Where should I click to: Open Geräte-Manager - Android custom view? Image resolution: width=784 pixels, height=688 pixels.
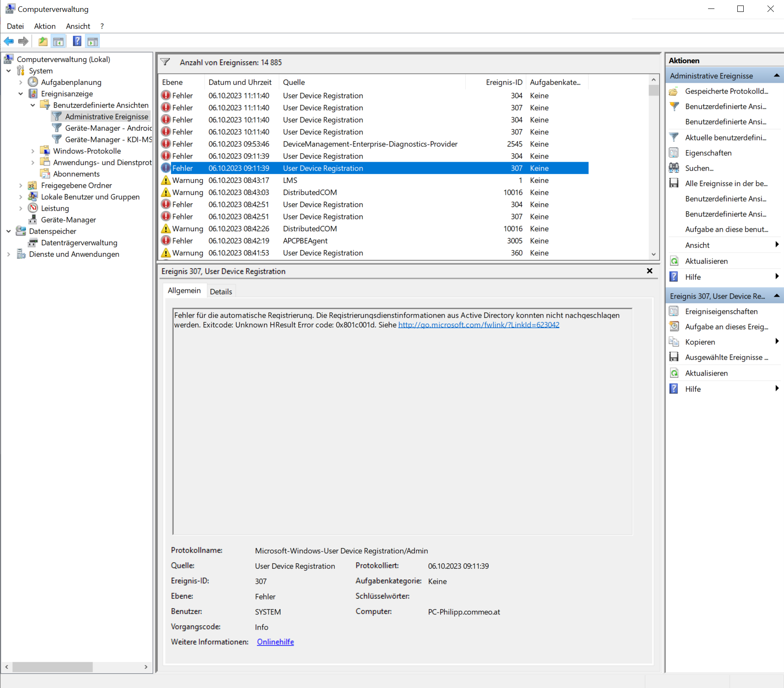[x=108, y=128]
